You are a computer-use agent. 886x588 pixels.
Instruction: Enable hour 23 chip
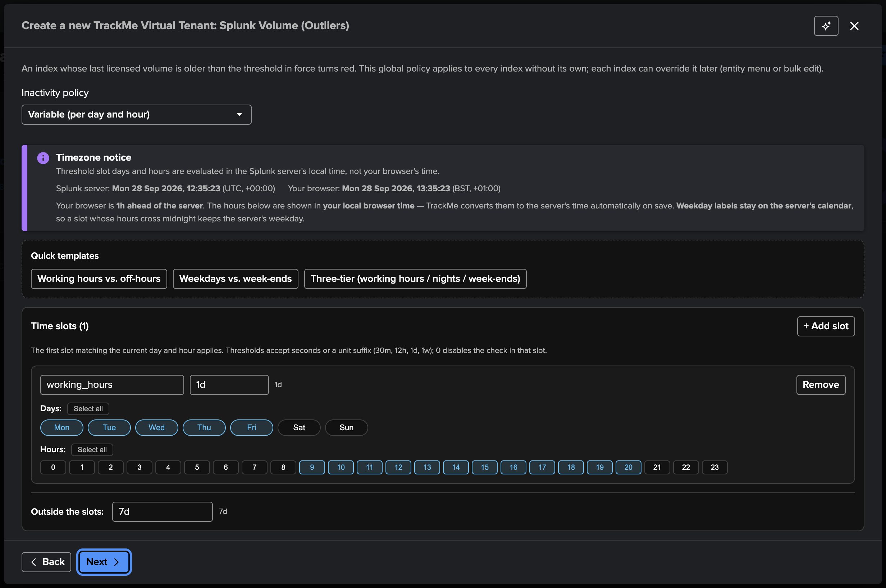(x=714, y=467)
